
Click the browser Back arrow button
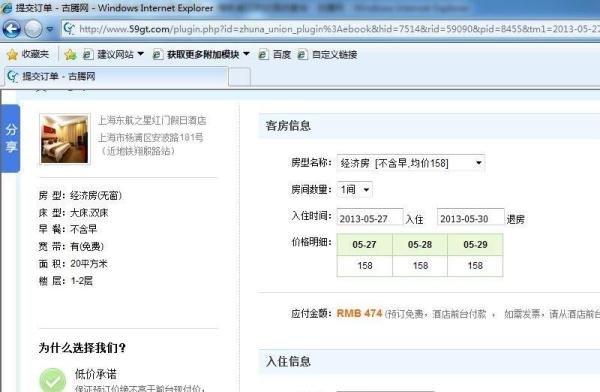(x=11, y=29)
